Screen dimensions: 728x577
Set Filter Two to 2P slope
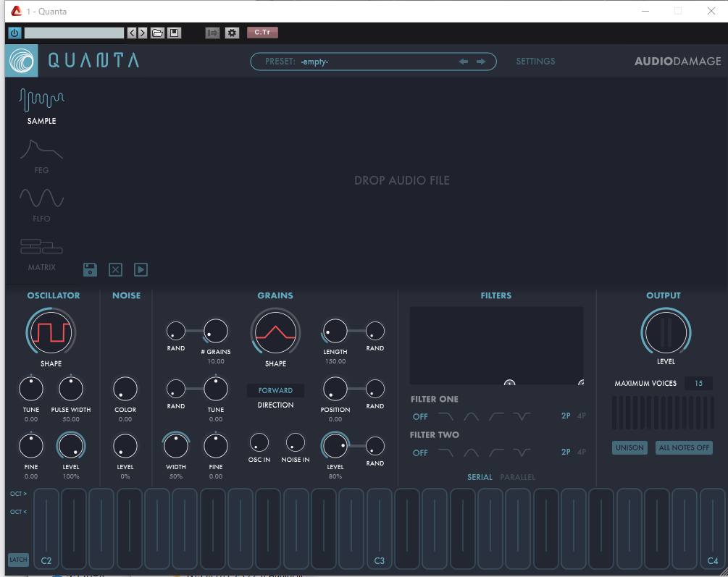tap(566, 452)
